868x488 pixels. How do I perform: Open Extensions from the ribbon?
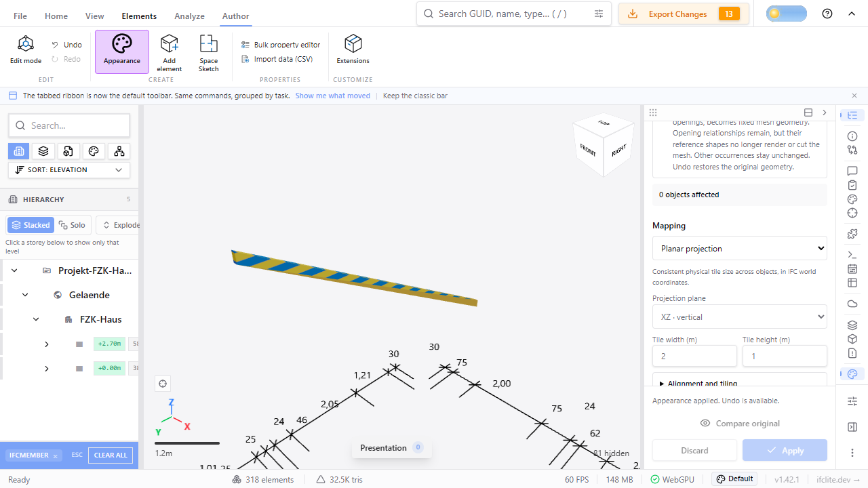[x=353, y=51]
